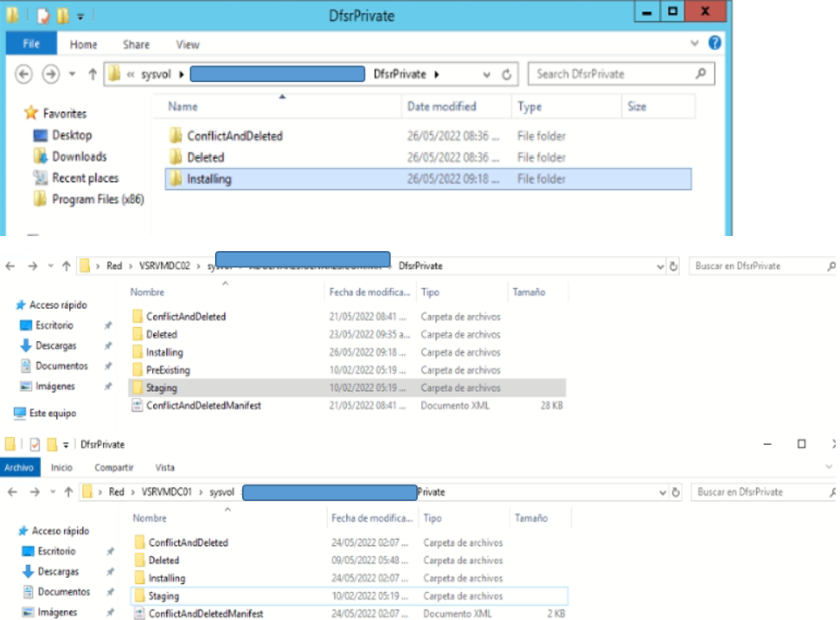The width and height of the screenshot is (840, 620).
Task: Click the sysvol breadcrumb in top window
Action: pyautogui.click(x=156, y=74)
